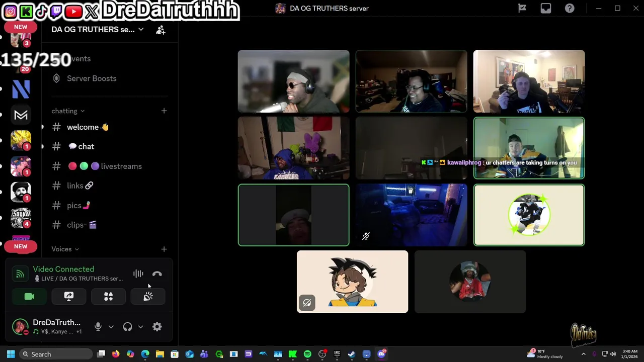Collapse the Voices category
The height and width of the screenshot is (362, 644).
65,249
